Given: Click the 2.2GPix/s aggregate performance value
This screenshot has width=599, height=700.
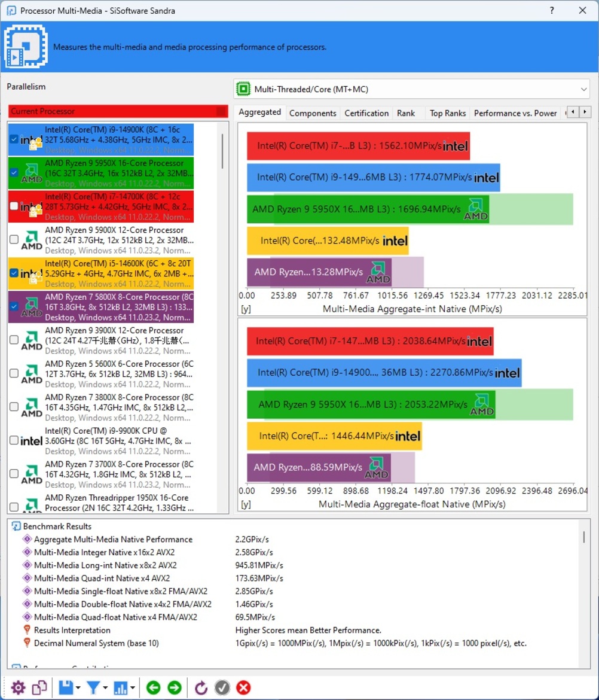Looking at the screenshot, I should pyautogui.click(x=252, y=539).
